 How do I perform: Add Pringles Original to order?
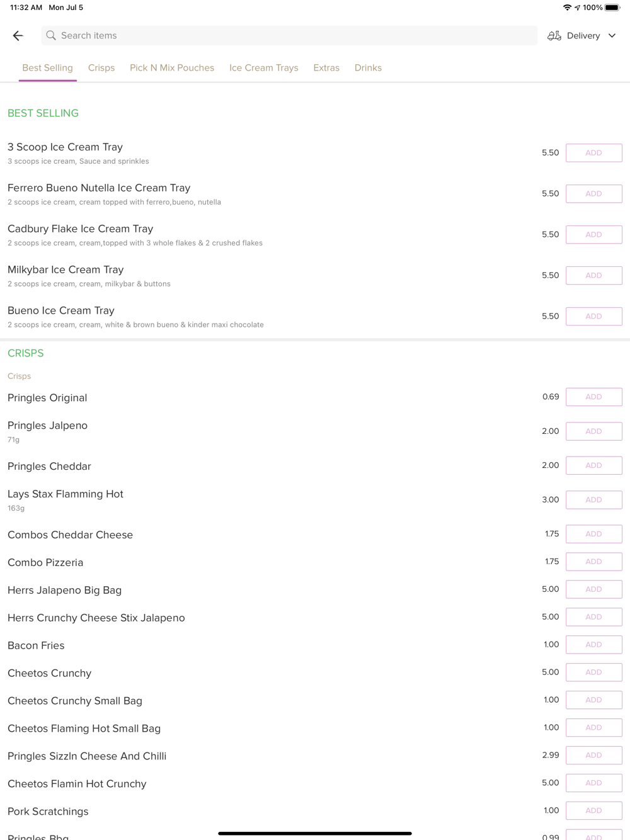[594, 397]
